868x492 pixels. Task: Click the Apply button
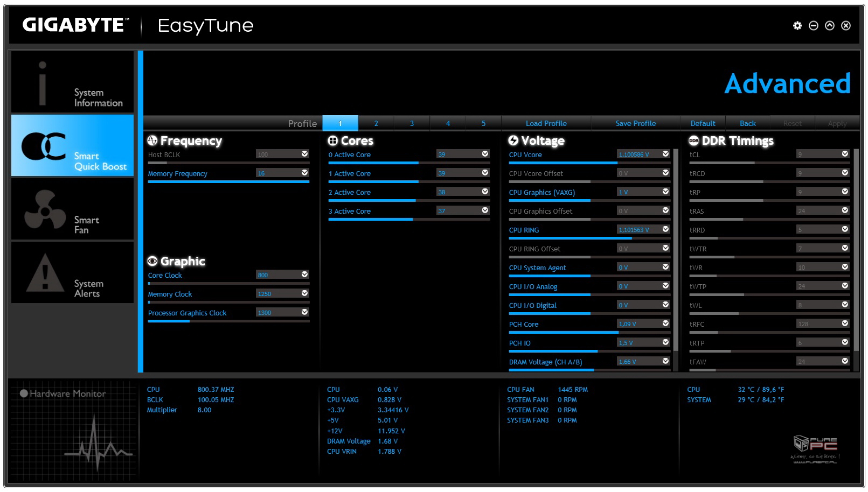tap(837, 123)
